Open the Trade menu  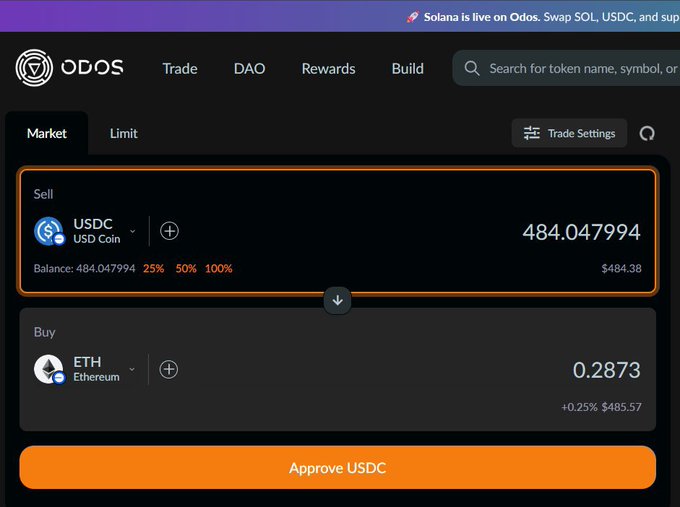(180, 69)
